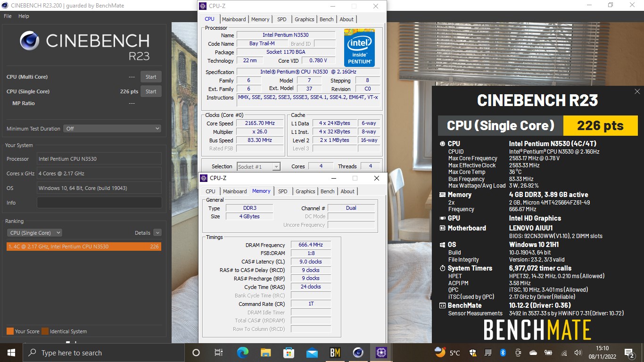This screenshot has height=362, width=644.
Task: Open Wi-Fi network tray icon
Action: click(x=564, y=353)
